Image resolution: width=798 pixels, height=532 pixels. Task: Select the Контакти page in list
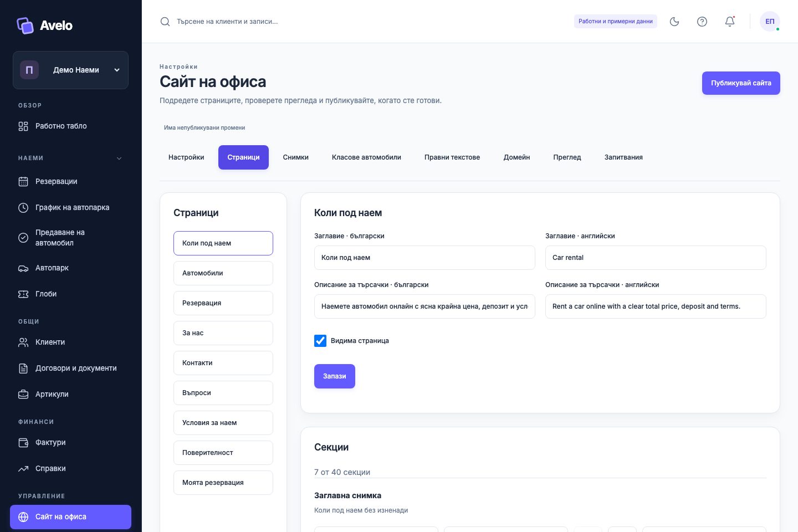(223, 363)
